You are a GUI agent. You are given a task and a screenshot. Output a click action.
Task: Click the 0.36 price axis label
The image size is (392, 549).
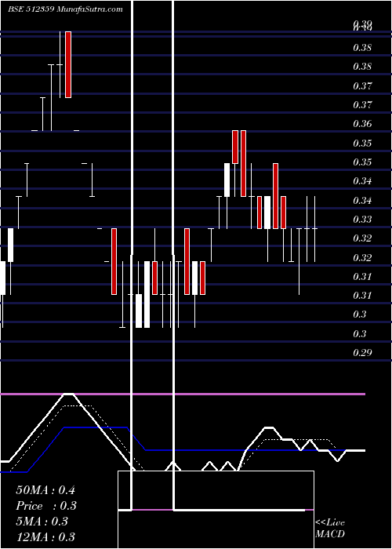362,124
